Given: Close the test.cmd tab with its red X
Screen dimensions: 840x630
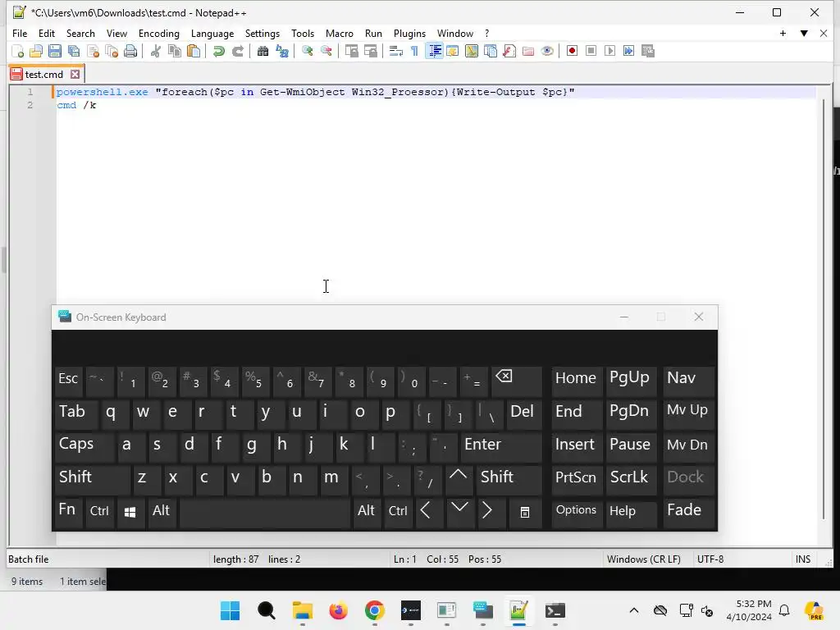Looking at the screenshot, I should coord(75,75).
